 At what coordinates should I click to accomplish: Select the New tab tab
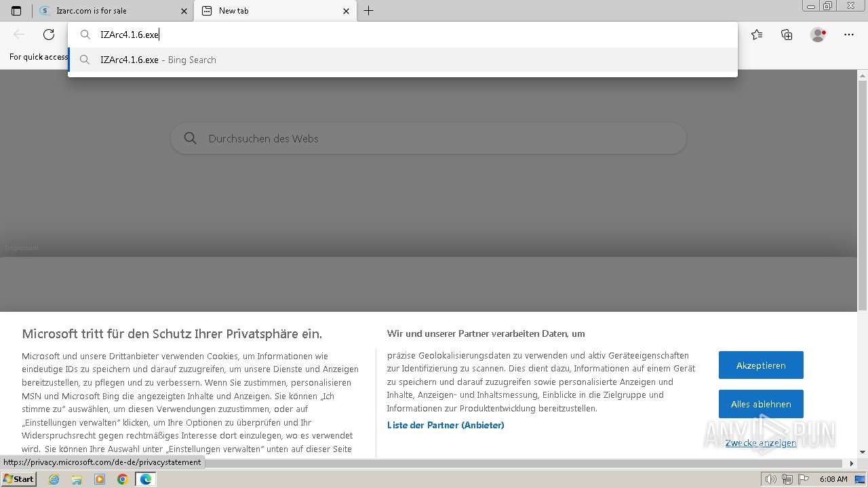click(x=275, y=11)
